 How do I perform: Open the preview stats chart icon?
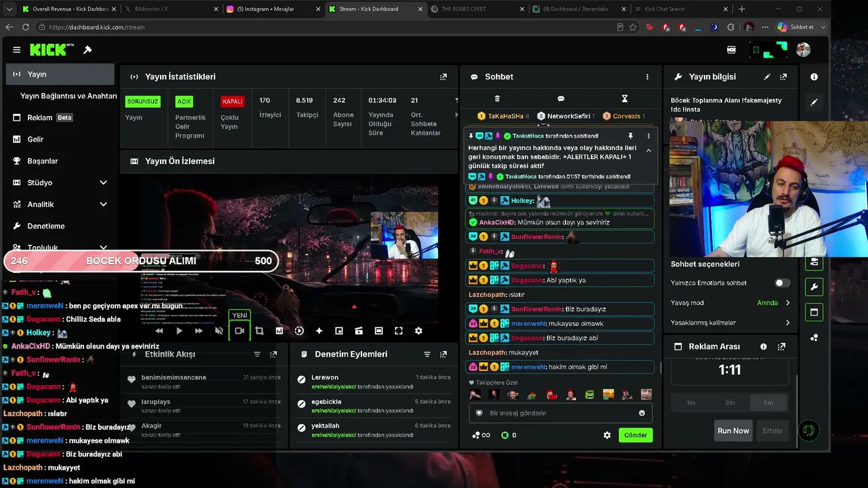click(x=279, y=331)
